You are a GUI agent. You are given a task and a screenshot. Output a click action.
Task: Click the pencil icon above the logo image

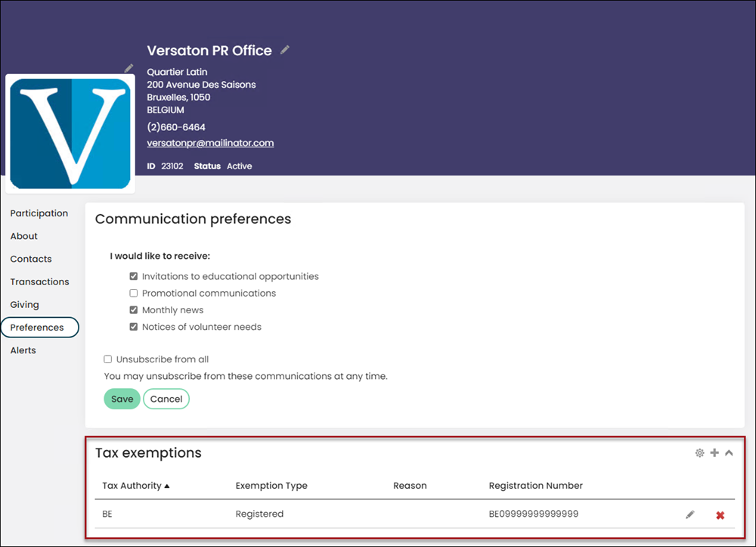(129, 68)
